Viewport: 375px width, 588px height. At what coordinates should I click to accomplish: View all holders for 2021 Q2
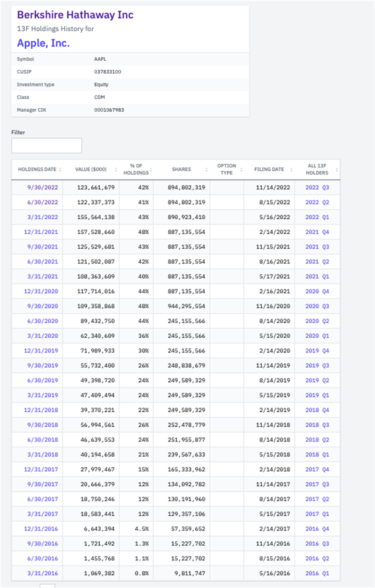pos(317,262)
